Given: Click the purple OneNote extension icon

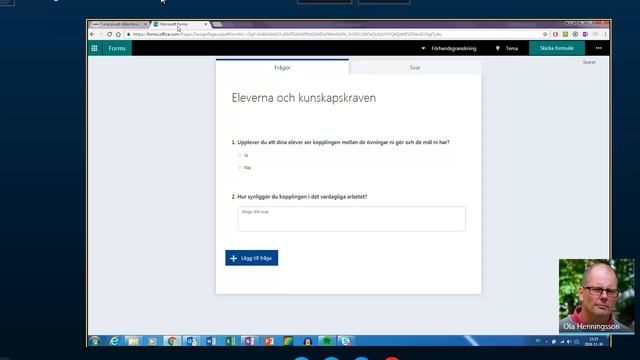Looking at the screenshot, I should coord(585,34).
